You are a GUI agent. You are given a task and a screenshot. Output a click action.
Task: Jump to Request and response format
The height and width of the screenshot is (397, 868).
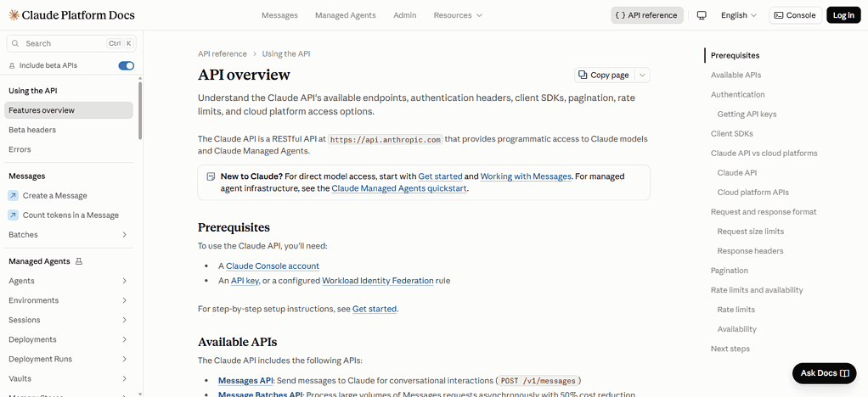[x=764, y=212]
